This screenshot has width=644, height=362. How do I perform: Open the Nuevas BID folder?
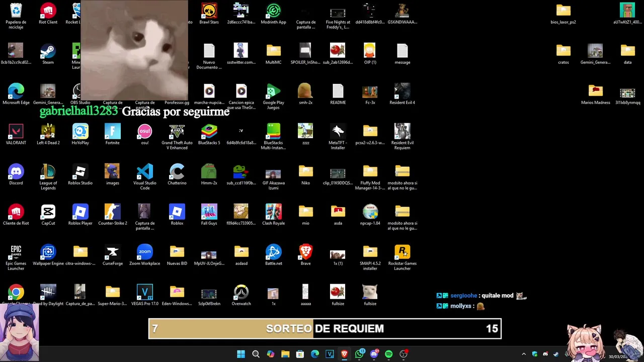pyautogui.click(x=177, y=255)
